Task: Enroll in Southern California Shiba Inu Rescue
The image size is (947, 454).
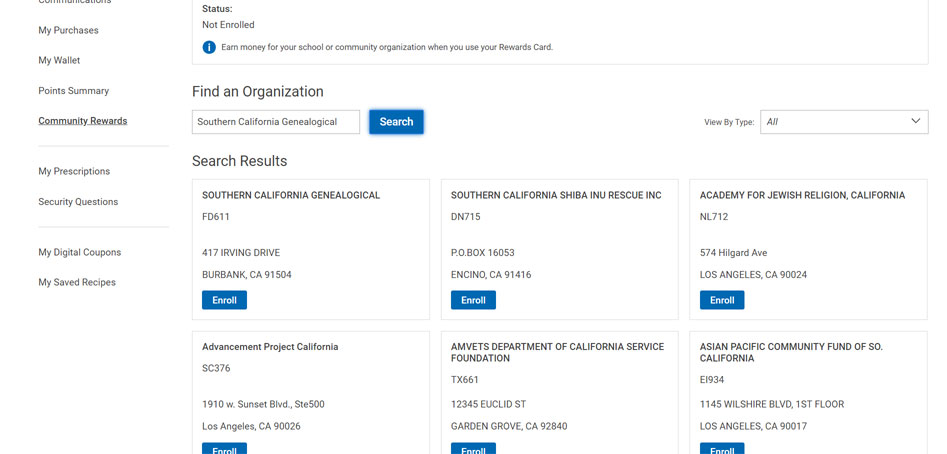Action: [x=474, y=300]
